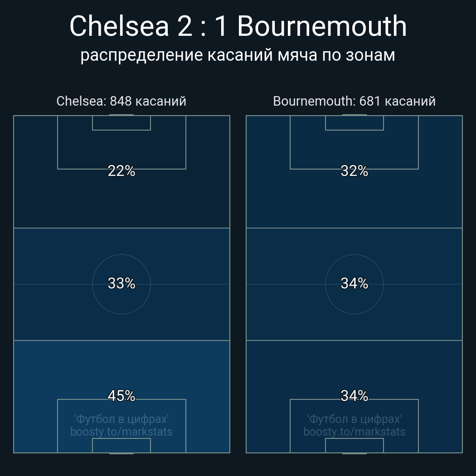This screenshot has height=476, width=476.
Task: Select the Chelsea: 848 касаний label
Action: coord(121,101)
